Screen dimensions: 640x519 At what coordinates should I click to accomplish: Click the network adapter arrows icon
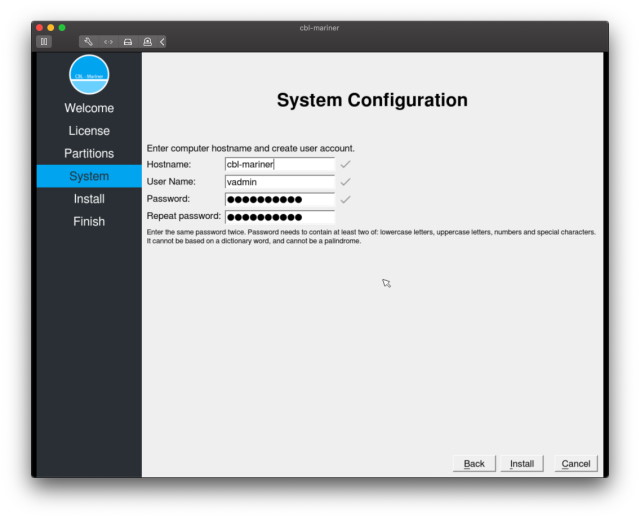pos(108,41)
